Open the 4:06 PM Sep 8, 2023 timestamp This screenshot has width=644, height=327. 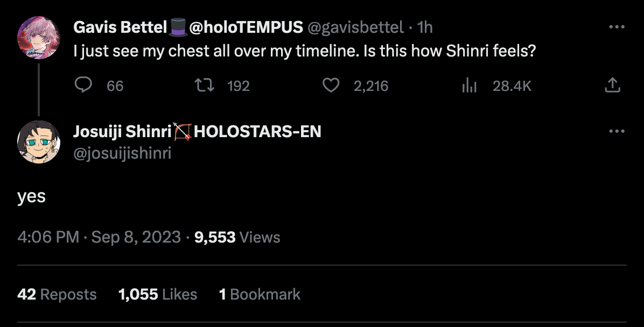click(x=99, y=237)
